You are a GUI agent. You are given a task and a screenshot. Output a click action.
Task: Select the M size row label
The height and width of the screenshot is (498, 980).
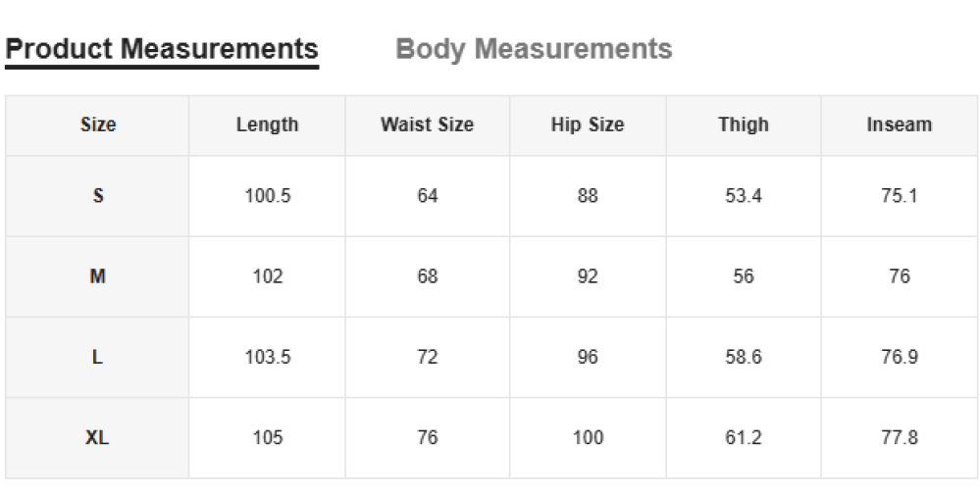tap(98, 276)
